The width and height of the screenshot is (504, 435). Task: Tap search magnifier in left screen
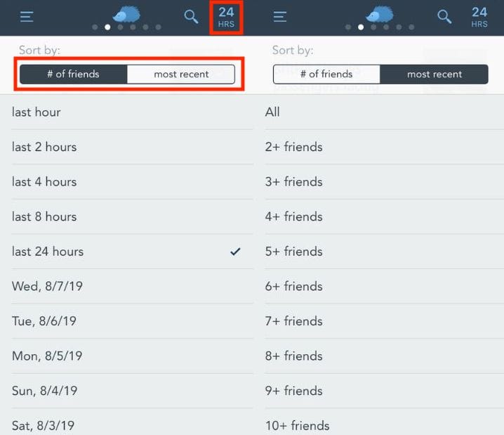click(191, 17)
